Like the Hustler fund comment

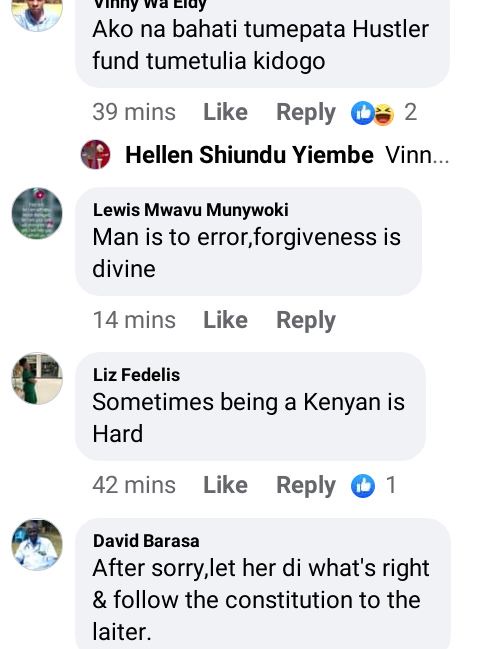coord(226,113)
